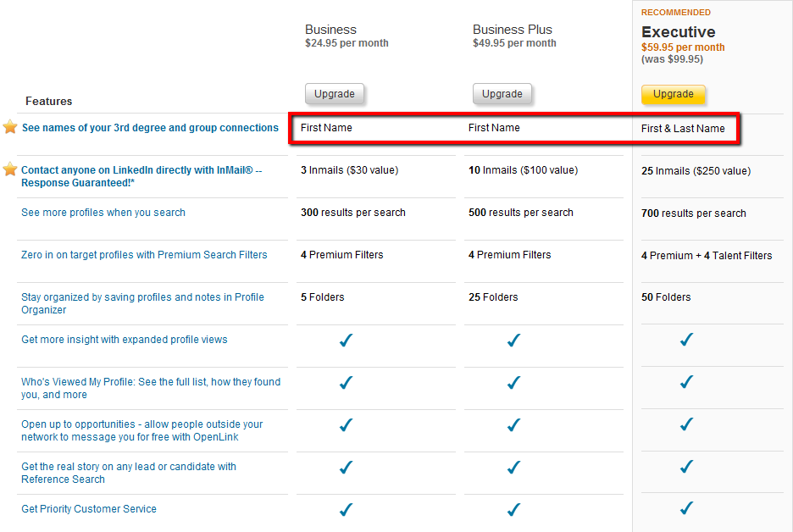Click '50 Folders' cell
Viewport: 793px width, 532px height.
click(x=666, y=297)
